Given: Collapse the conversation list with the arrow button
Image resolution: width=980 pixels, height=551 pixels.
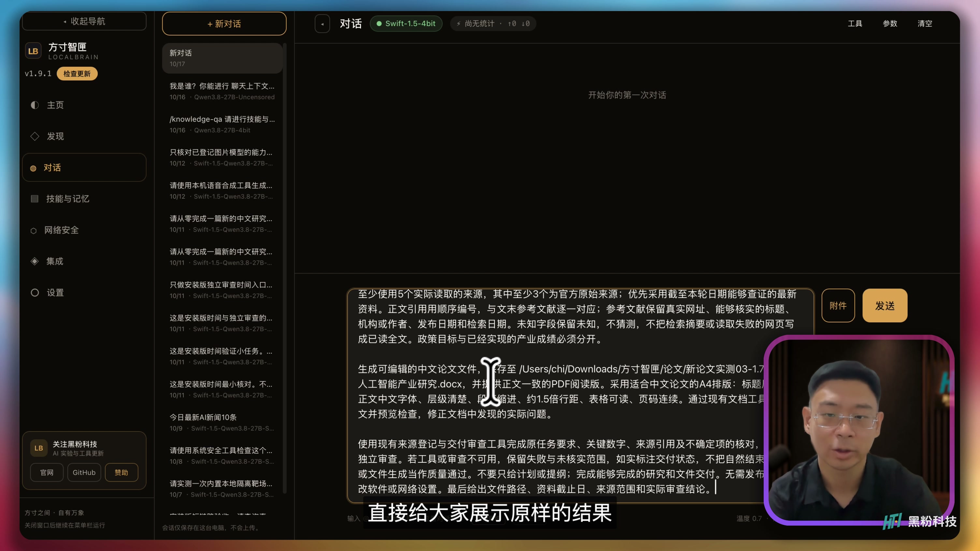Looking at the screenshot, I should (x=322, y=23).
